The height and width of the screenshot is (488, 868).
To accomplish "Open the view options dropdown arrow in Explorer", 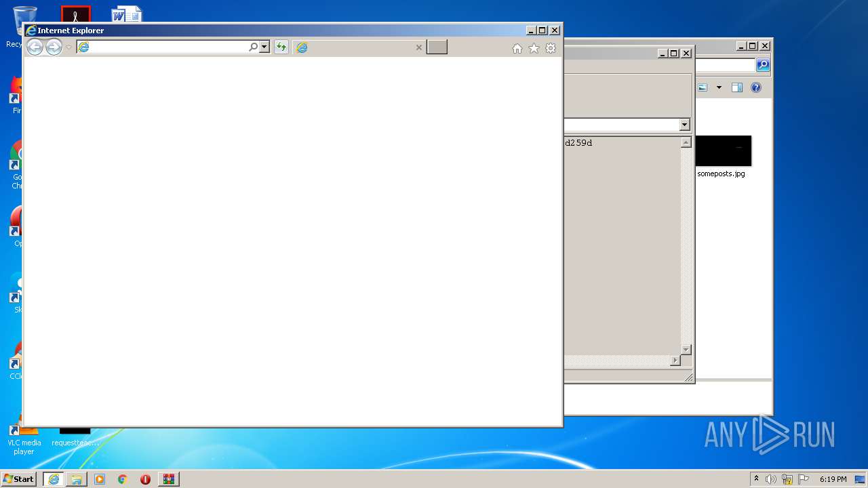I will tap(719, 87).
